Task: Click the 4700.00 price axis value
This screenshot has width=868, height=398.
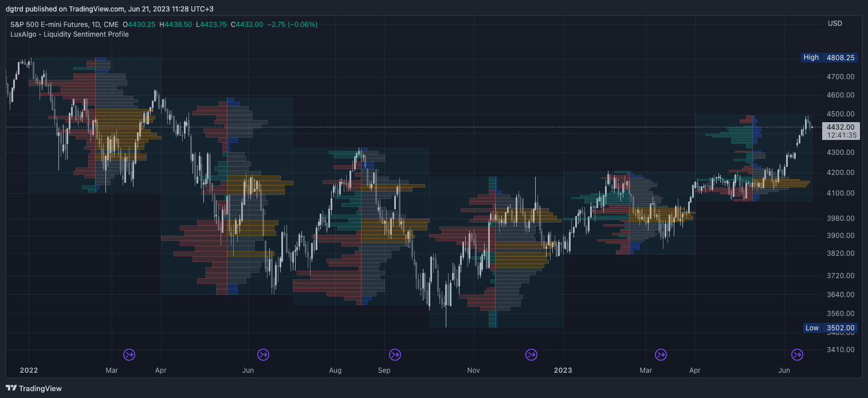Action: point(840,77)
